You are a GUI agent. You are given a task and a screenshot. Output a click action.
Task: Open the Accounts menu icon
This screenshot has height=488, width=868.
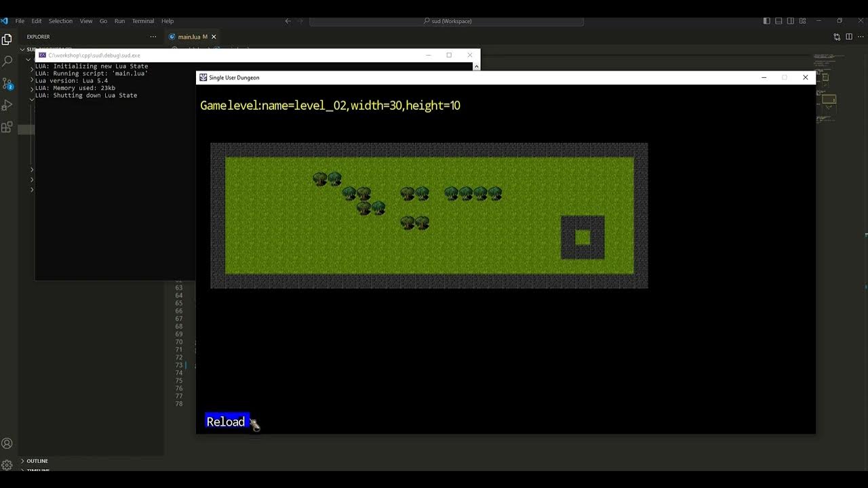pos(7,443)
